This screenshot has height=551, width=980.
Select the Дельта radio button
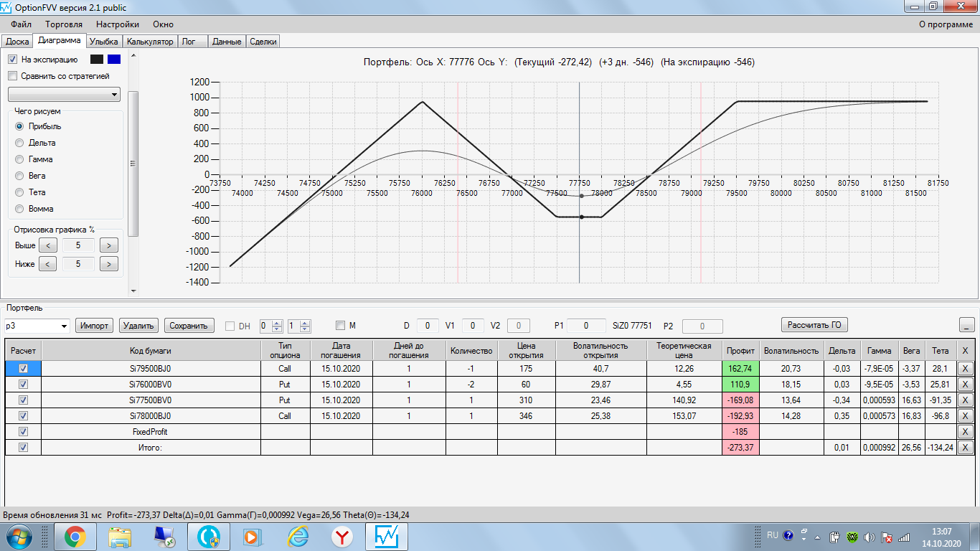pos(19,143)
